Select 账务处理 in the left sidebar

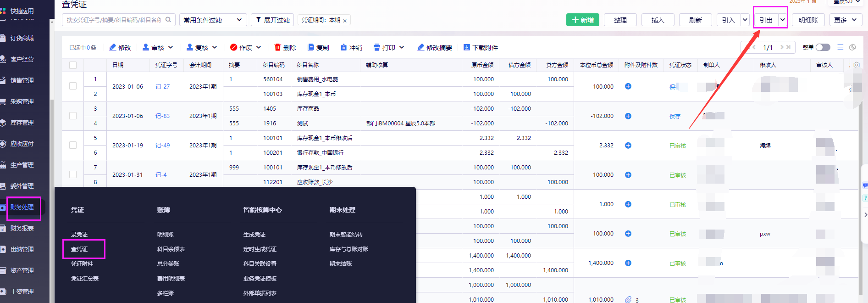coord(22,207)
